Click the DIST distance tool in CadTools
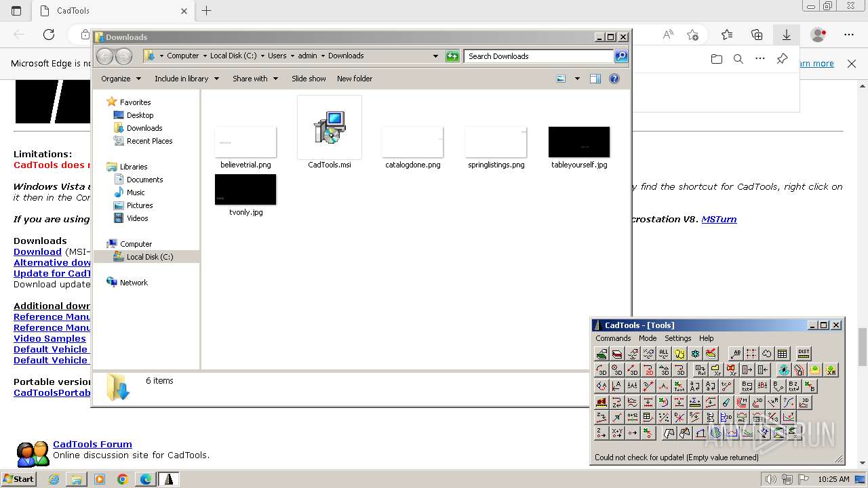This screenshot has height=488, width=868. [x=804, y=353]
